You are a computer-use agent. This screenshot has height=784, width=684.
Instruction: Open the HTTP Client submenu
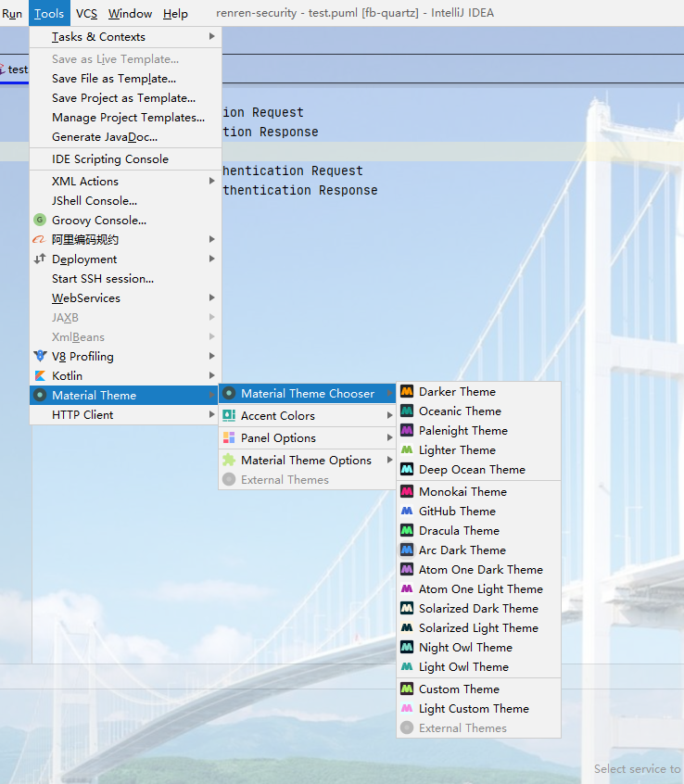(x=82, y=415)
